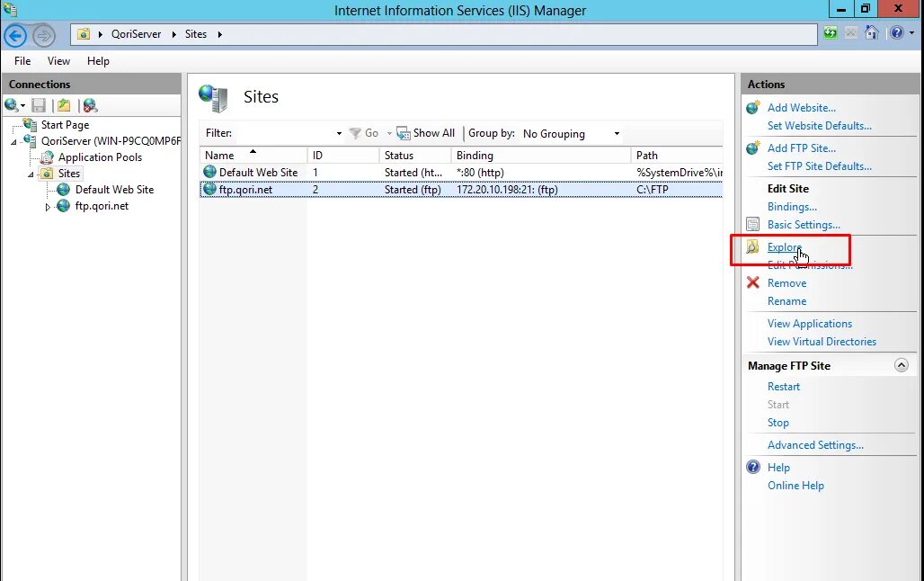This screenshot has height=581, width=924.
Task: Open the Filter dropdown arrow
Action: click(x=339, y=133)
